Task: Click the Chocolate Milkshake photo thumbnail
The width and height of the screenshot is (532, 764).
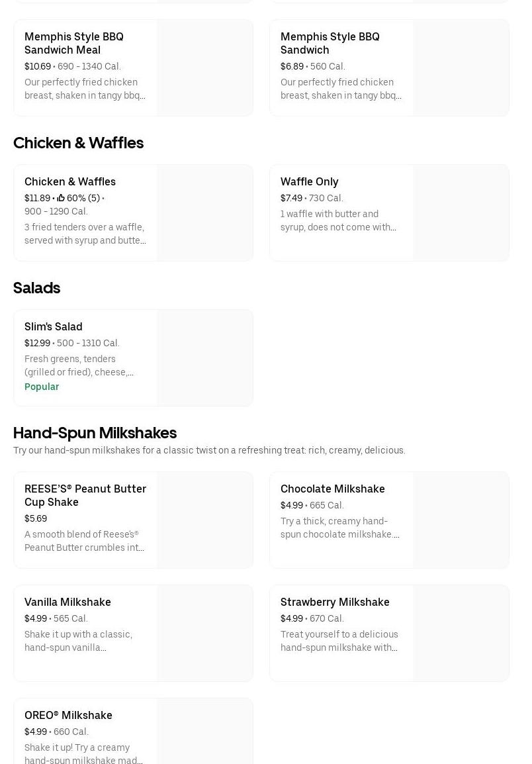Action: 461,520
